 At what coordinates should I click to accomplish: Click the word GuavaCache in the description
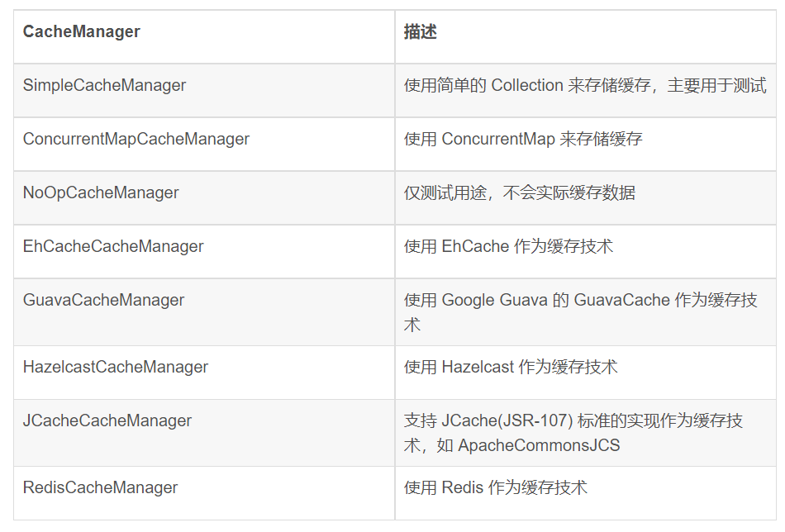point(621,300)
